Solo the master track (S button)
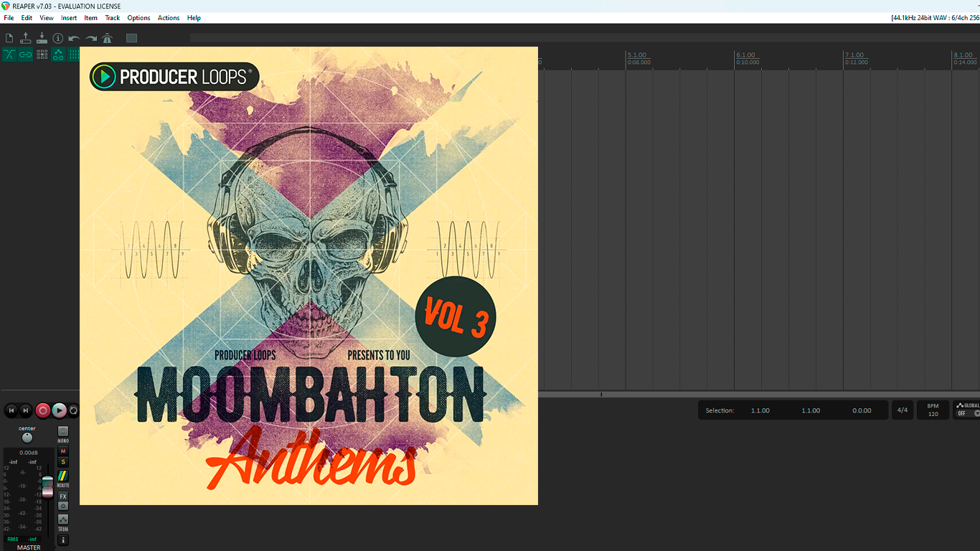980x551 pixels. (x=63, y=462)
